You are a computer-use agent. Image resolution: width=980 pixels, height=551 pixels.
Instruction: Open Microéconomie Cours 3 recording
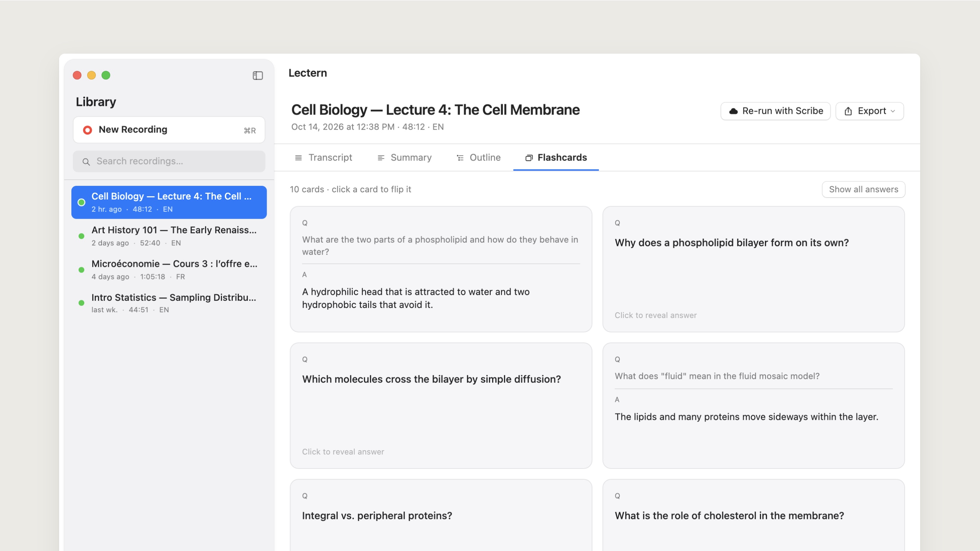[x=169, y=270]
